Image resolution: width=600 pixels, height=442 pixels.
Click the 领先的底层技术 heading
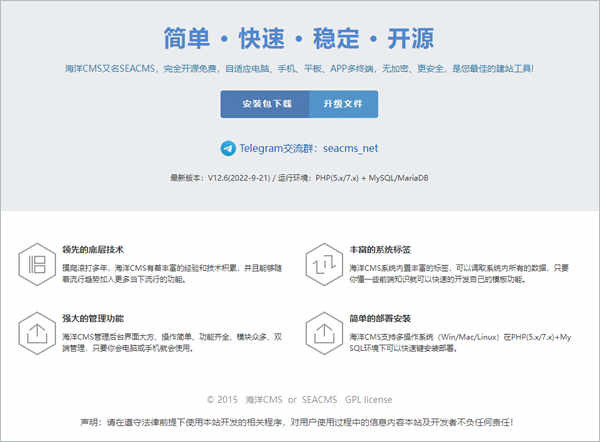point(93,250)
